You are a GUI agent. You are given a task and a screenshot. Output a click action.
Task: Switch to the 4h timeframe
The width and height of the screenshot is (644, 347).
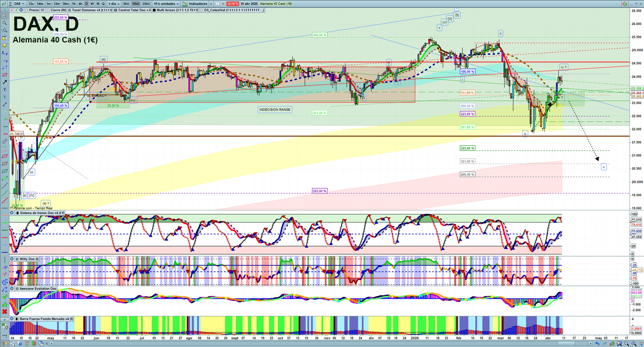[80, 4]
